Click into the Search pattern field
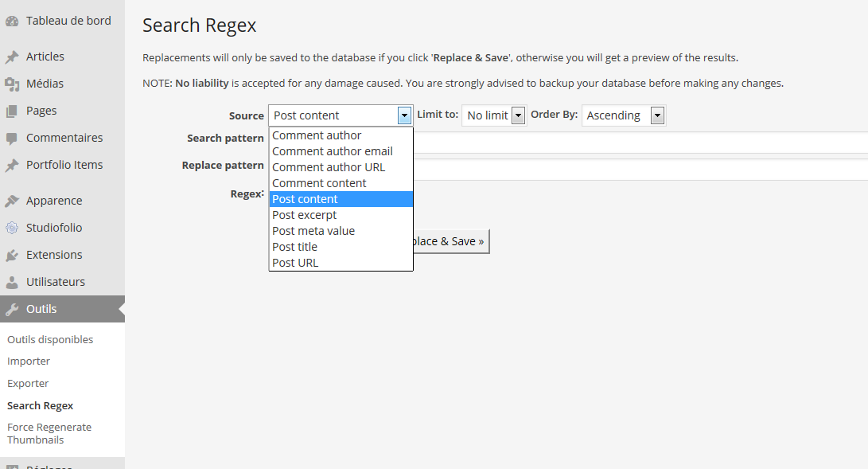This screenshot has height=469, width=868. (x=640, y=143)
